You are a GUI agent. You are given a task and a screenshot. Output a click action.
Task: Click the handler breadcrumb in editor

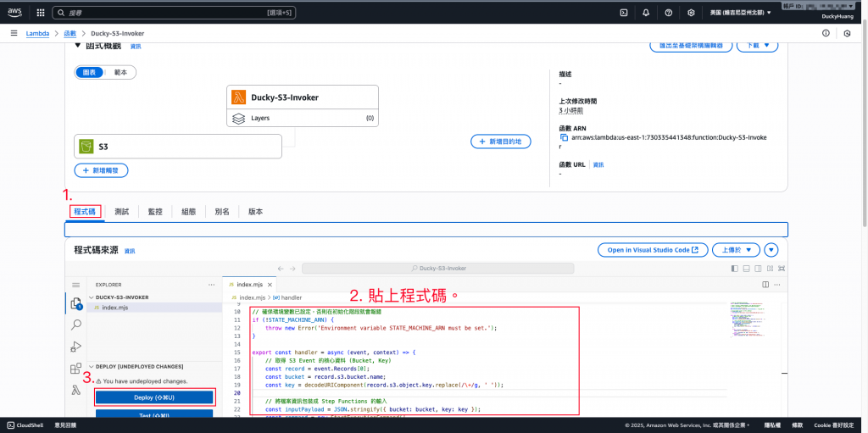[287, 298]
